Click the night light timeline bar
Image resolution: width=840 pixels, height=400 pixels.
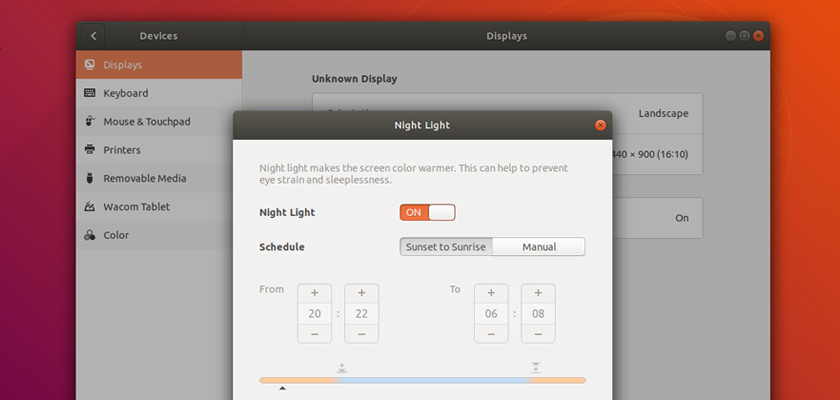pos(422,380)
